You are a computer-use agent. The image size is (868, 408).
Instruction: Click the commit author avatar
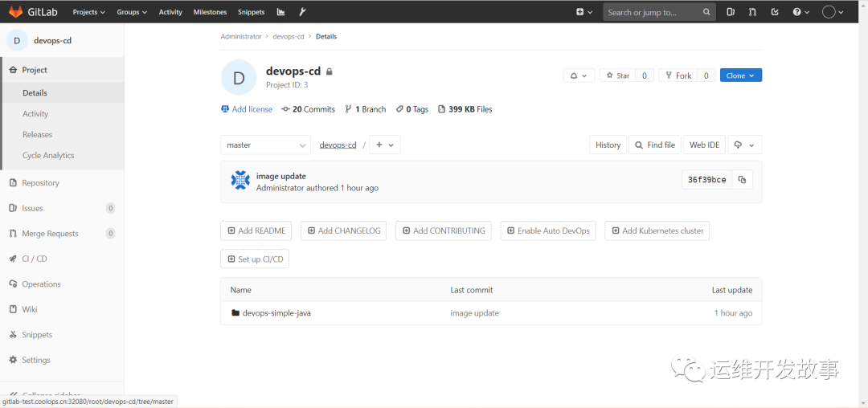pyautogui.click(x=240, y=180)
